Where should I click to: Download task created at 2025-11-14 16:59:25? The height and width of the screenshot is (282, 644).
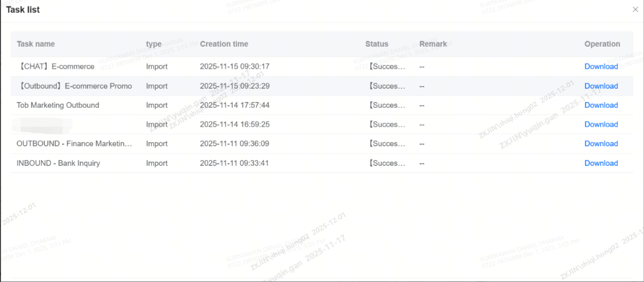601,124
